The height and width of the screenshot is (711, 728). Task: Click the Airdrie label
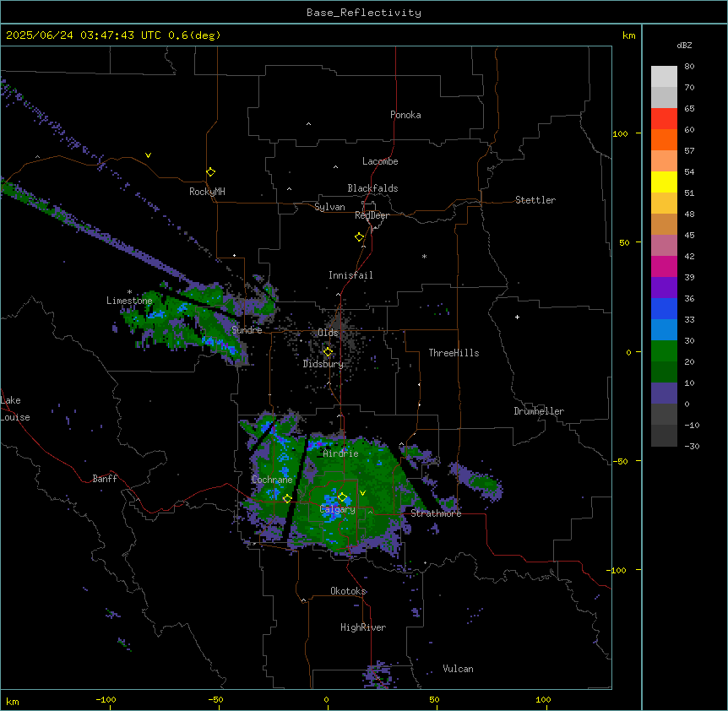click(x=341, y=453)
